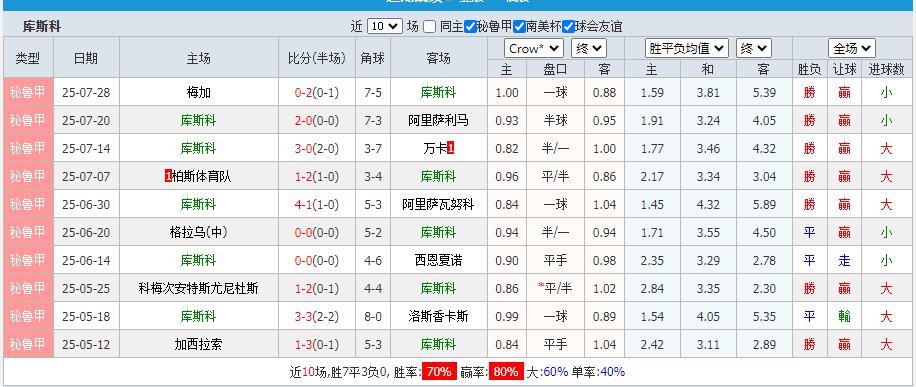
Task: Click the 日期 column header
Action: [x=86, y=58]
